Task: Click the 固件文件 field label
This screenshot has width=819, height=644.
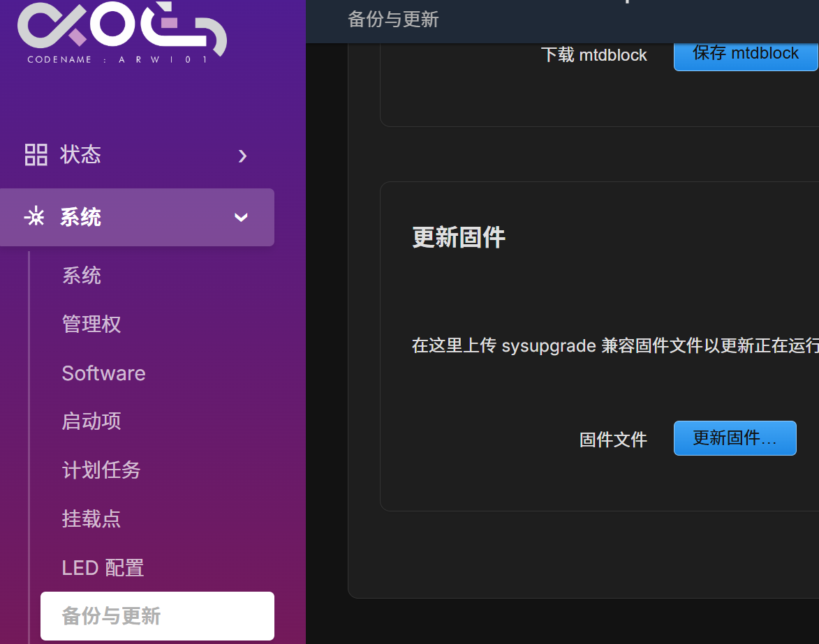Action: (x=613, y=440)
